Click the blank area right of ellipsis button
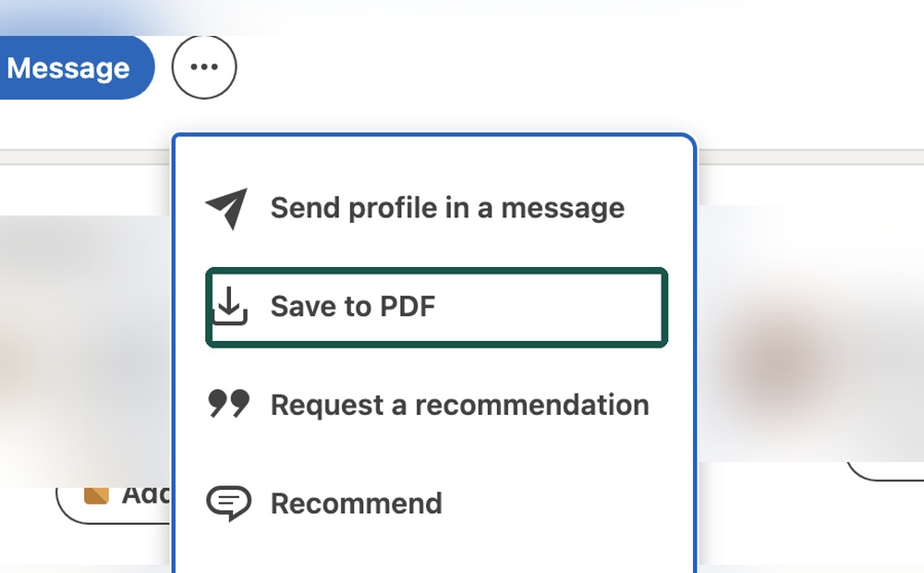Screen dimensions: 924x573 530,67
